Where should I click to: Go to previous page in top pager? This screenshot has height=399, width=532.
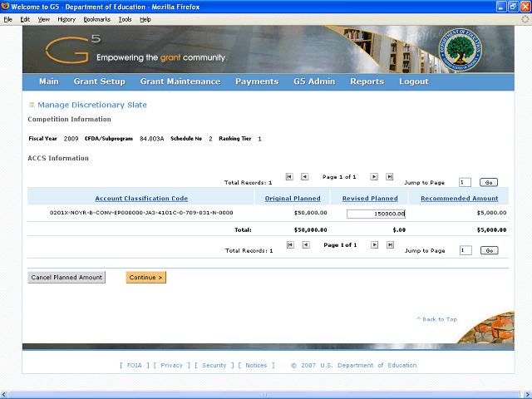(305, 177)
